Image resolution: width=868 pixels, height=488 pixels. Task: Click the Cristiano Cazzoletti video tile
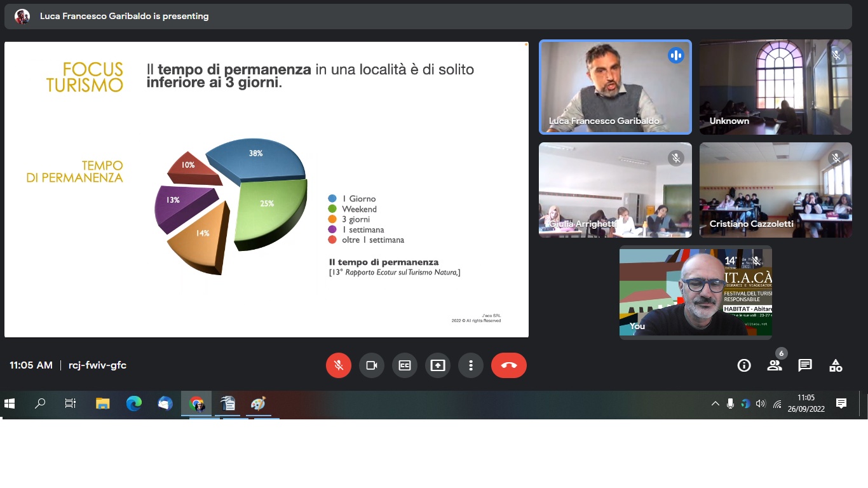775,190
